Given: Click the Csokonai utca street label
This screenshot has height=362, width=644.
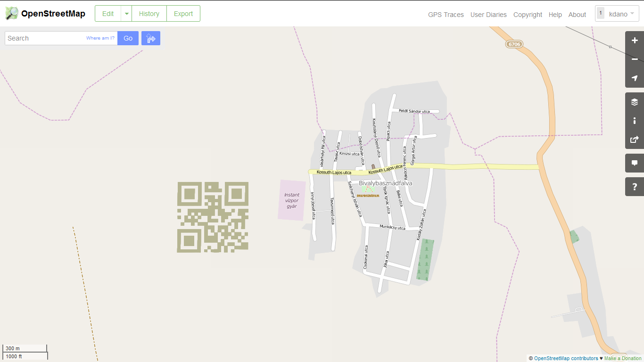Looking at the screenshot, I should point(365,257).
